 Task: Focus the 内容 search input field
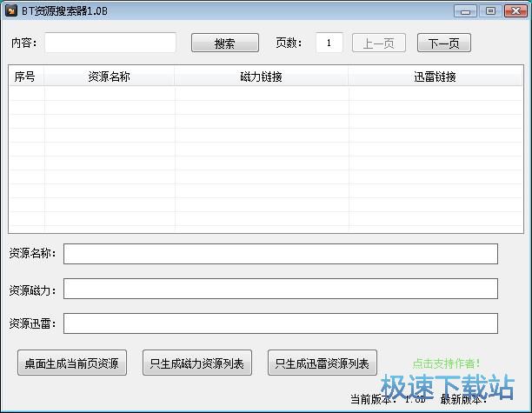pyautogui.click(x=110, y=43)
